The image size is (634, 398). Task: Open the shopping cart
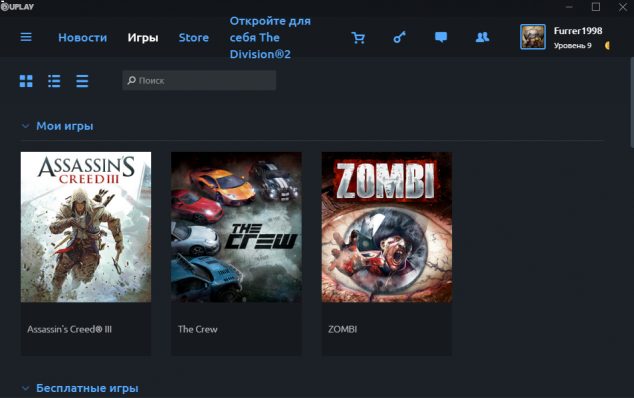[x=358, y=38]
